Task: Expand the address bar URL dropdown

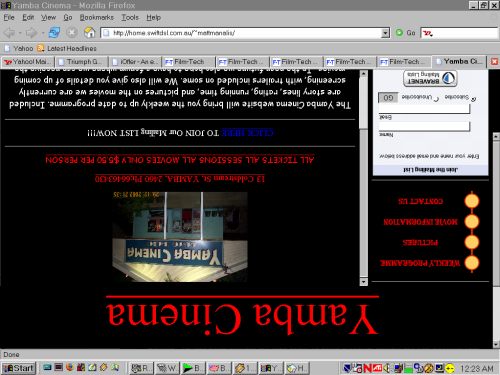Action: click(x=385, y=33)
